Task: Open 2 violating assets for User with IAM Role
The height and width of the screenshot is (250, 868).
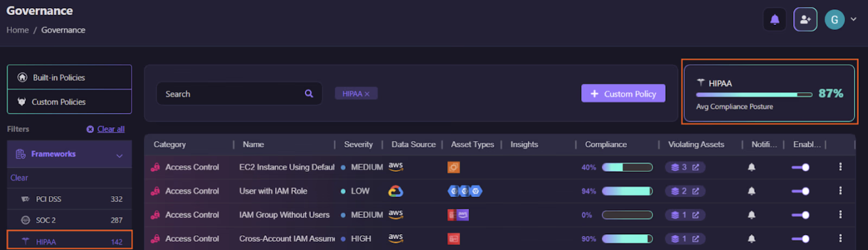Action: click(x=685, y=191)
